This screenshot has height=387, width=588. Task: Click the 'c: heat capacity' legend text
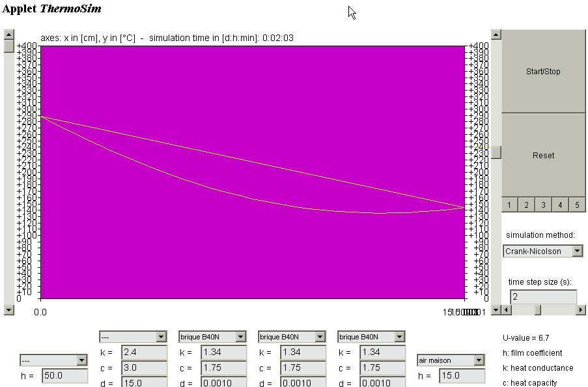pyautogui.click(x=529, y=383)
